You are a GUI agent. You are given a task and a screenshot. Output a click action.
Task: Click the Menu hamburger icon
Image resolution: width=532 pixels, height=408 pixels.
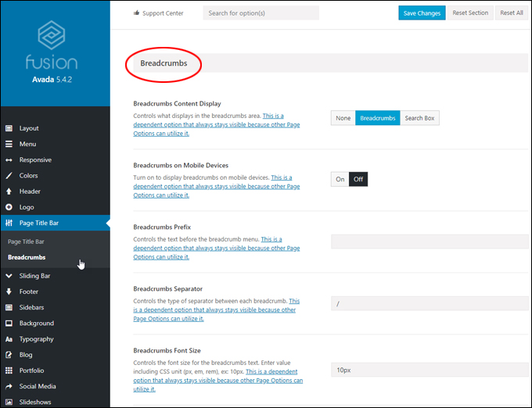[9, 144]
